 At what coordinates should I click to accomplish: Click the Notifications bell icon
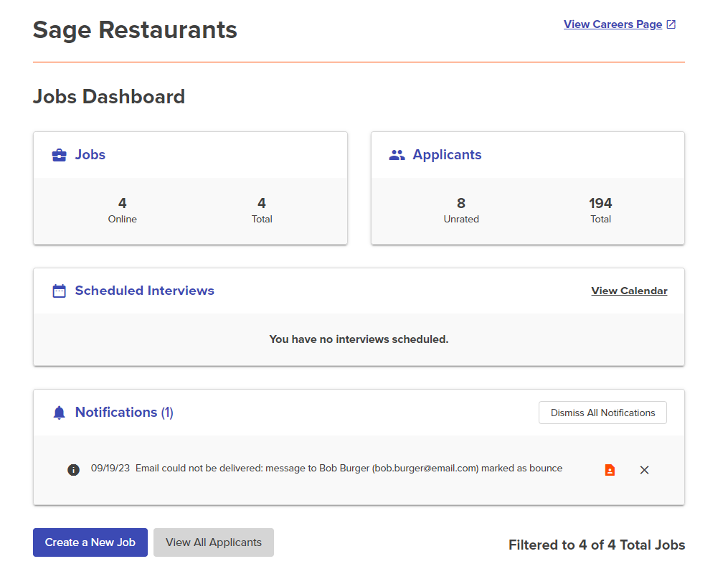point(60,413)
